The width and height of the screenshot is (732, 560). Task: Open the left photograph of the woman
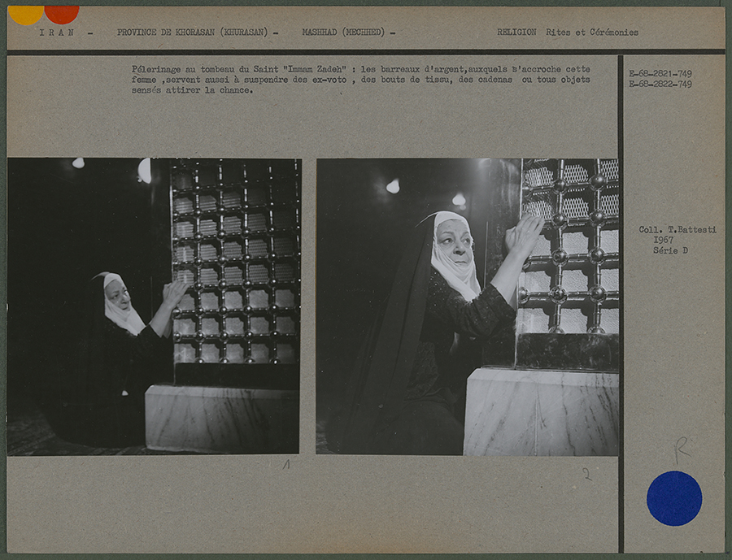click(x=154, y=306)
